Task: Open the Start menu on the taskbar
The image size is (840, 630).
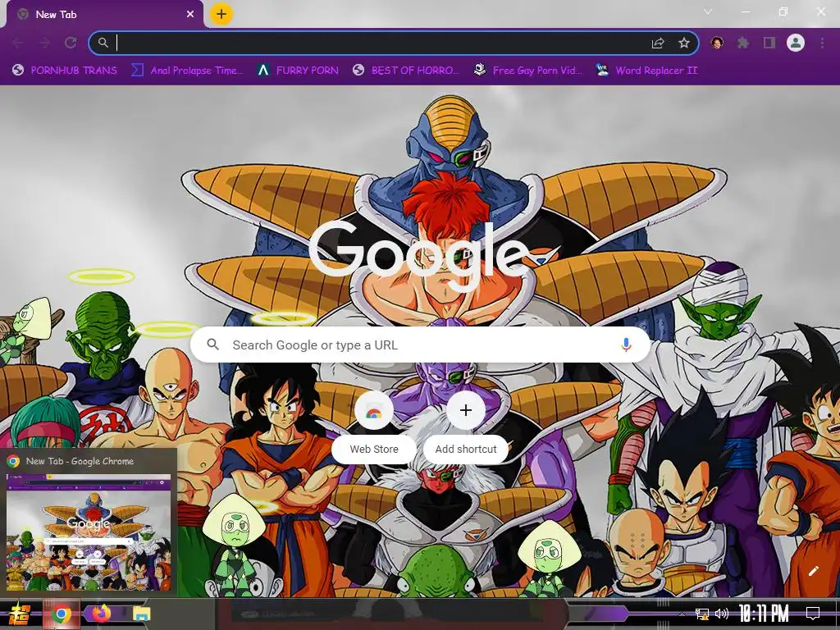Action: (18, 614)
